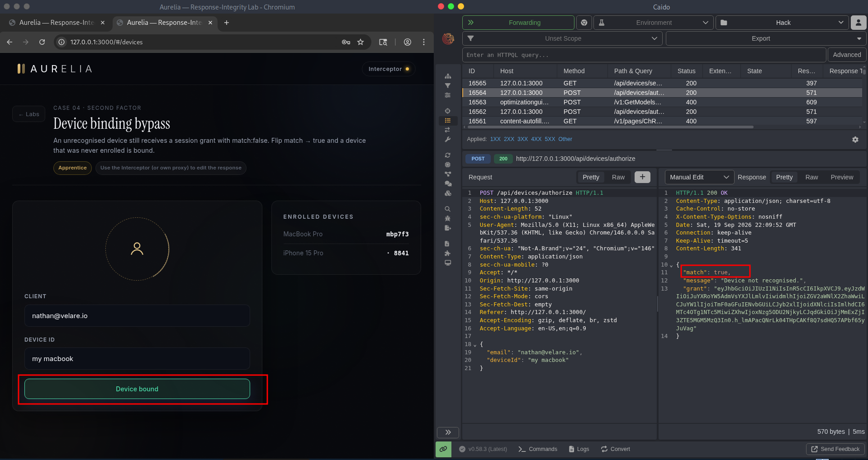868x460 pixels.
Task: Toggle the Other status filter
Action: [x=565, y=139]
